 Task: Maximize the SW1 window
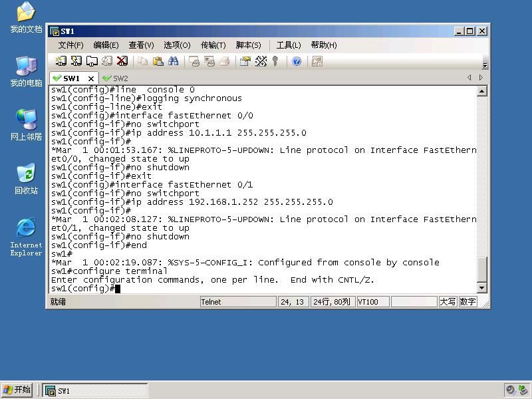pos(470,31)
